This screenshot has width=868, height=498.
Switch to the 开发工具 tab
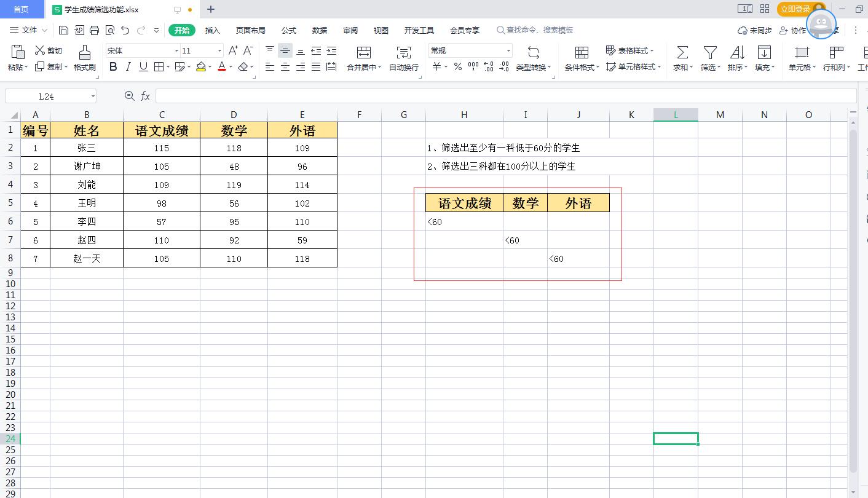click(419, 30)
